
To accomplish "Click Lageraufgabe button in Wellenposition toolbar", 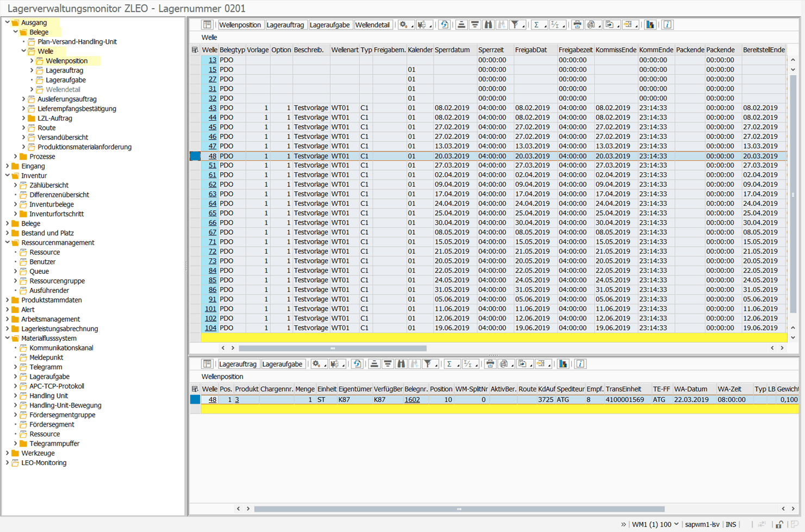I will tap(282, 364).
